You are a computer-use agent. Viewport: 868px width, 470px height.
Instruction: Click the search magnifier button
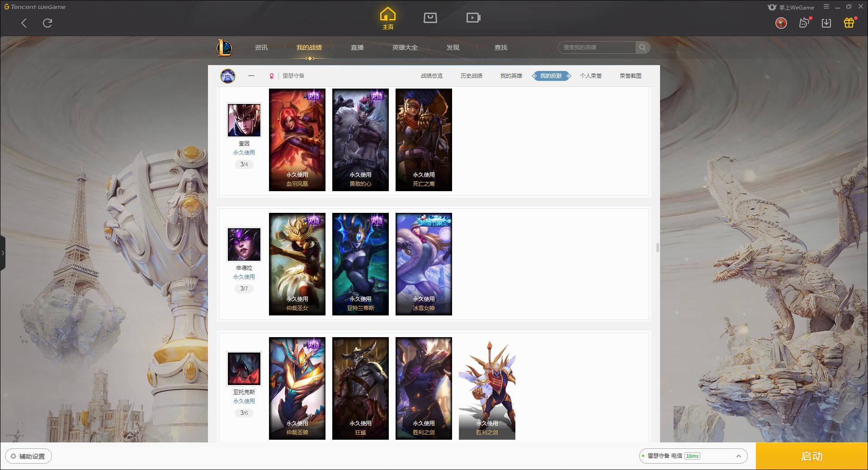point(642,47)
